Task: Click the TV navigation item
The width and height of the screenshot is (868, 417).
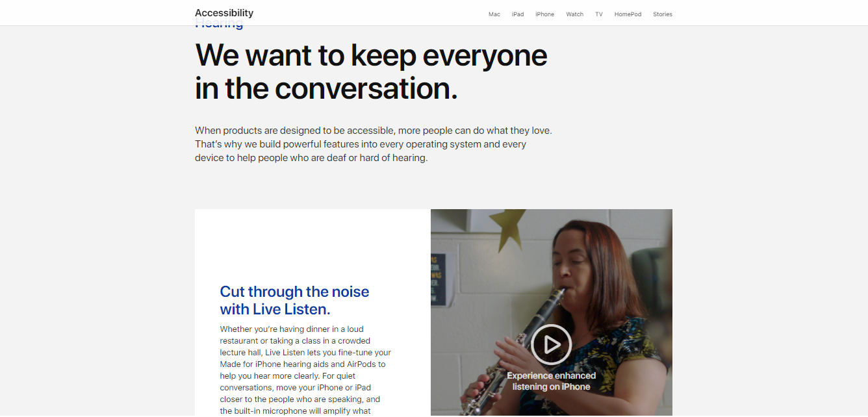Action: (599, 14)
